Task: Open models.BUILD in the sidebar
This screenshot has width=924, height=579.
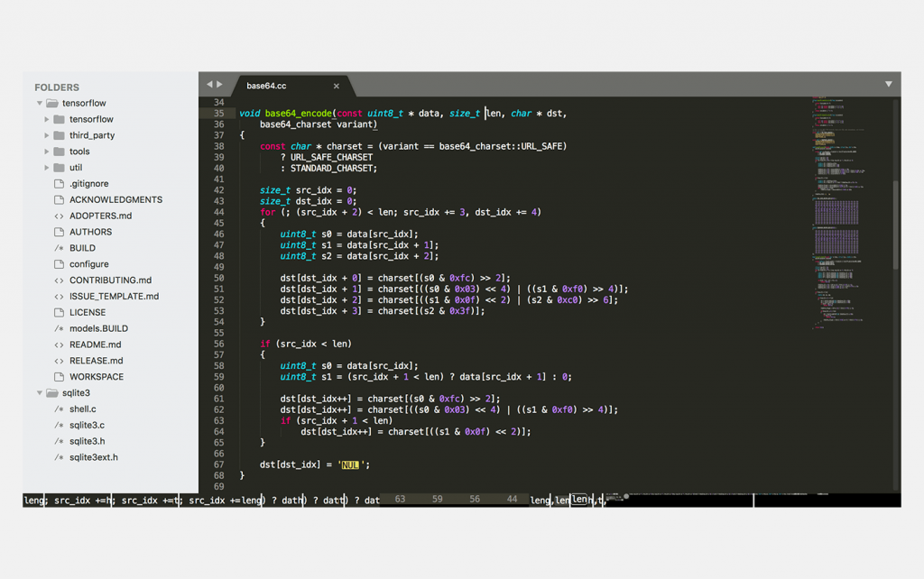Action: [99, 328]
